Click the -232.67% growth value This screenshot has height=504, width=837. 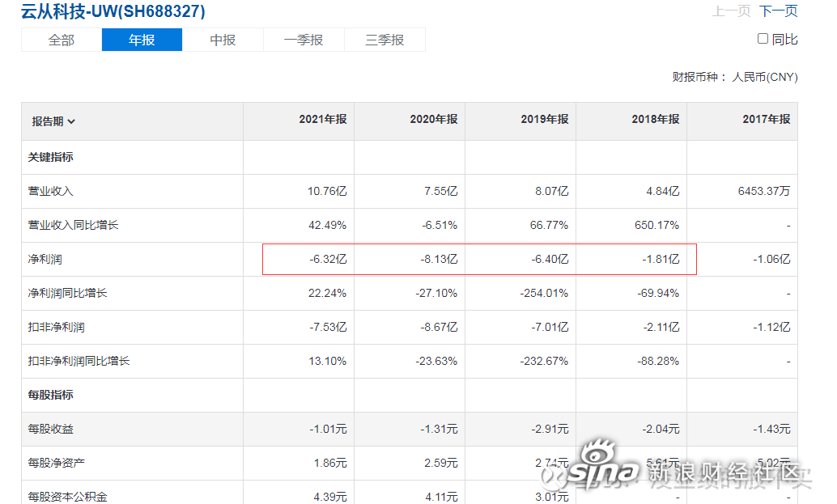(545, 361)
